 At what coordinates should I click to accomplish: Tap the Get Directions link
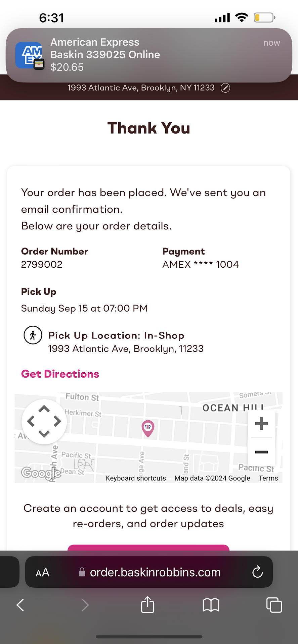pyautogui.click(x=60, y=374)
